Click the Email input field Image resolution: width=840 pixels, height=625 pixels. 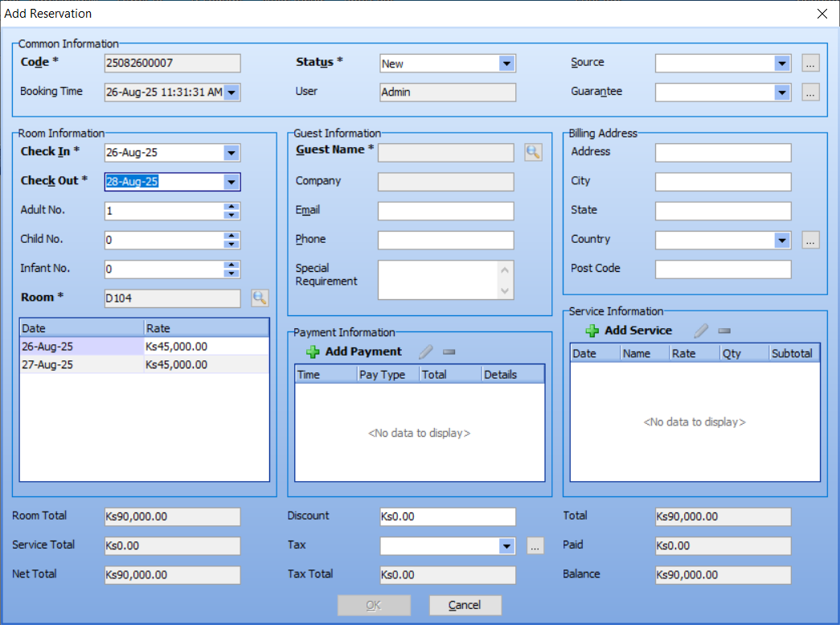click(x=445, y=211)
